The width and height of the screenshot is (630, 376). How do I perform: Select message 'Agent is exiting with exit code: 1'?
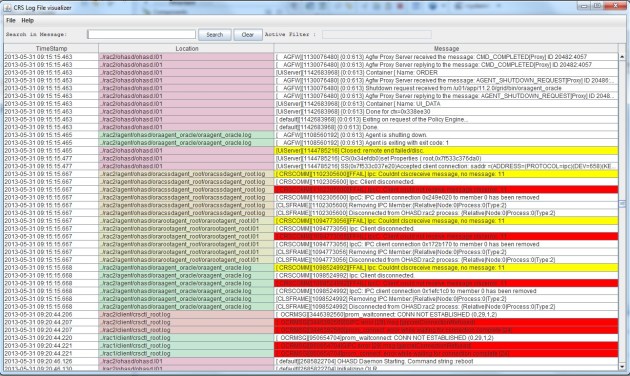(446, 143)
